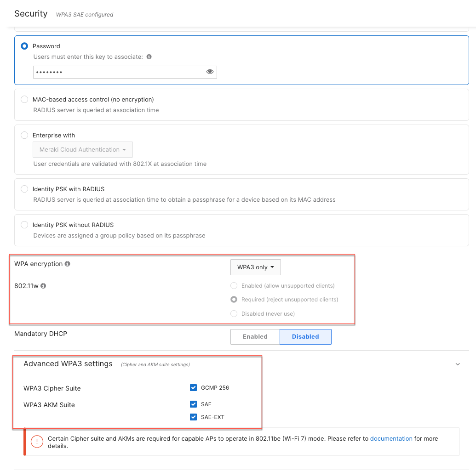Set 802.11w to Disabled never use
The image size is (476, 471).
(234, 313)
